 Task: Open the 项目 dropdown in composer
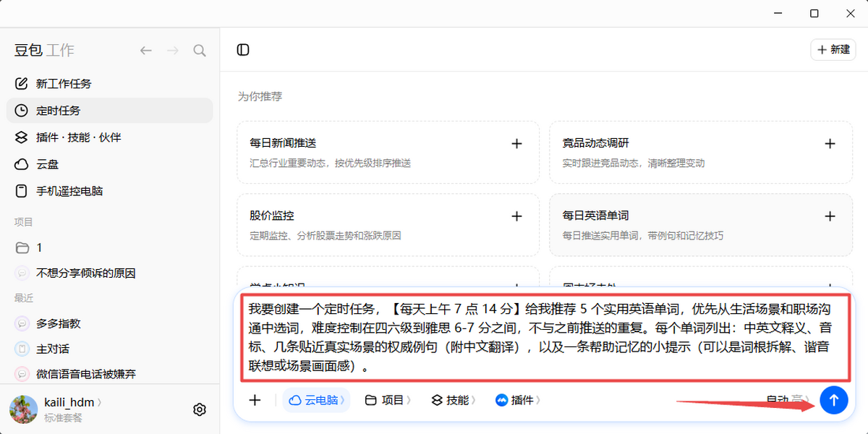388,400
